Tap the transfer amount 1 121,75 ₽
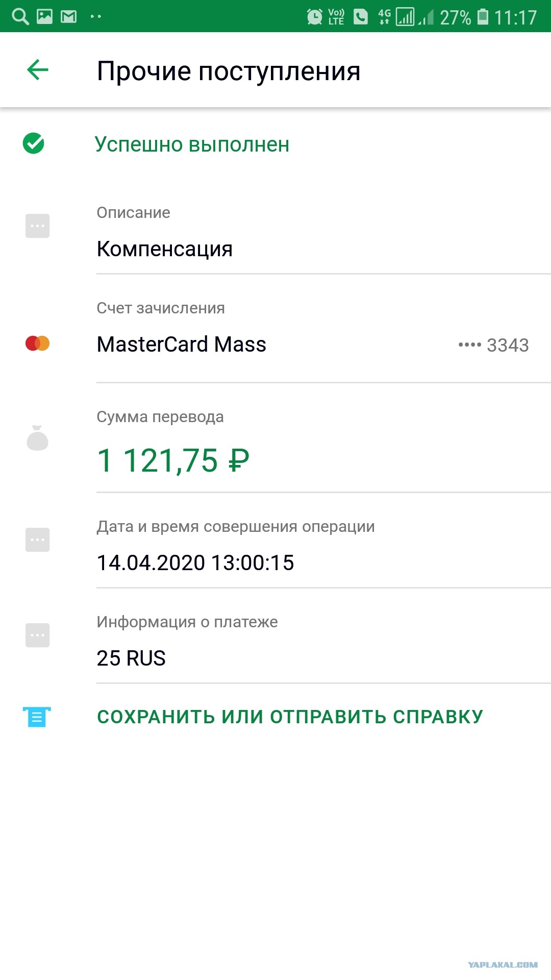The image size is (551, 980). 173,461
